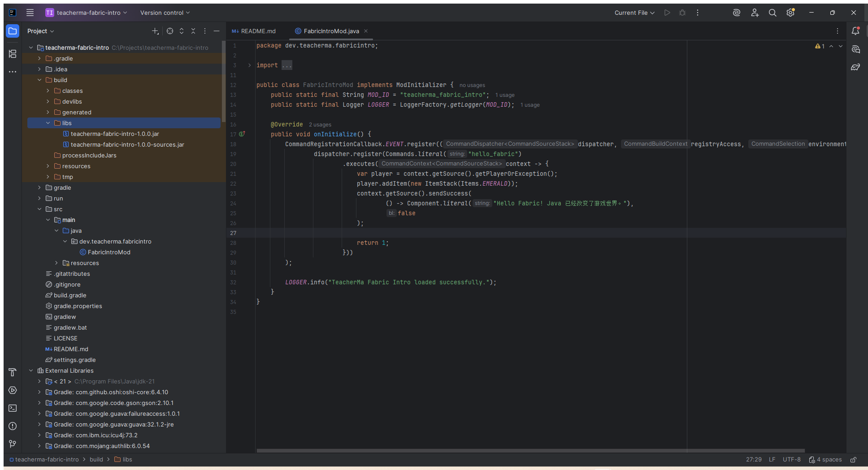Viewport: 868px width, 470px height.
Task: Open the Current File run configuration dropdown
Action: click(x=634, y=13)
